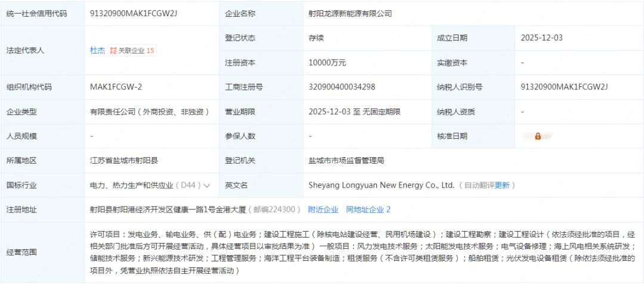The height and width of the screenshot is (284, 644).
Task: Click the 参保人数 label
Action: [x=240, y=136]
